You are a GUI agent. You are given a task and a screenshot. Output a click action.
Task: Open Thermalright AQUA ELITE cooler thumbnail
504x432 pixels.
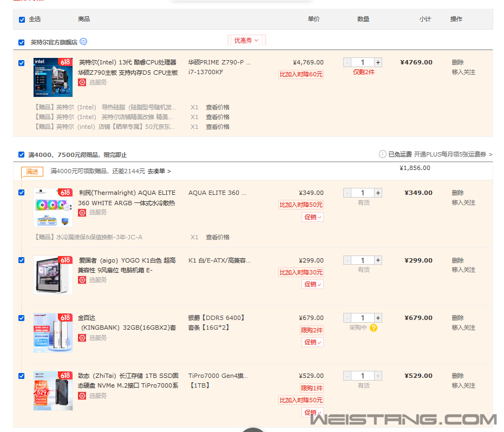(x=53, y=208)
